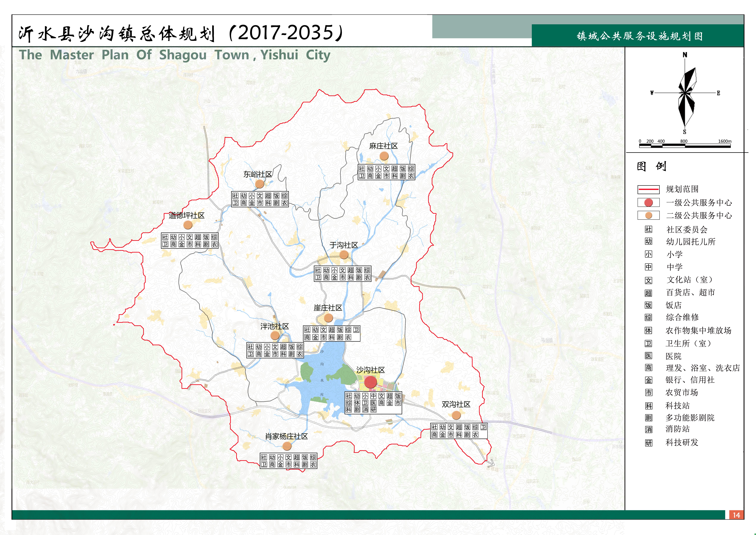Click the 泮池社区 map label

point(275,326)
